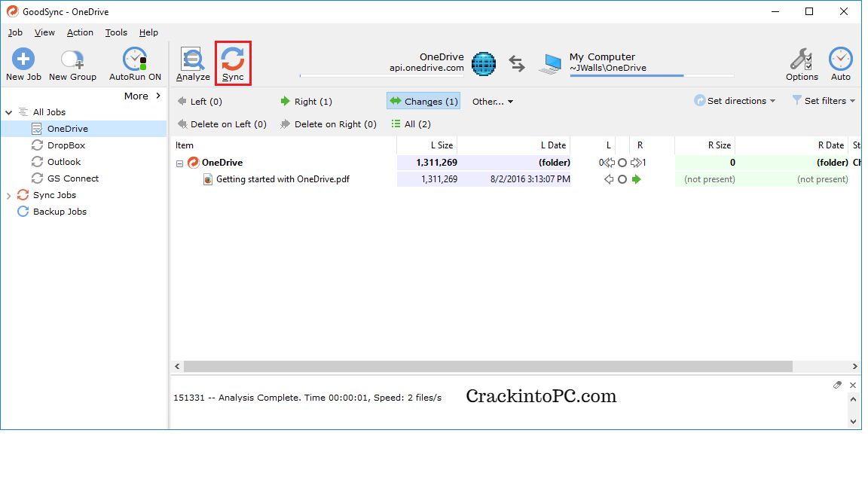
Task: Run Analyze on the job
Action: pyautogui.click(x=193, y=65)
